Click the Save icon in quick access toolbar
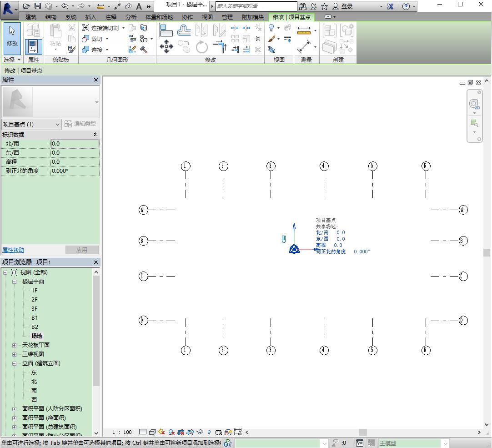This screenshot has width=492, height=448. click(x=38, y=6)
